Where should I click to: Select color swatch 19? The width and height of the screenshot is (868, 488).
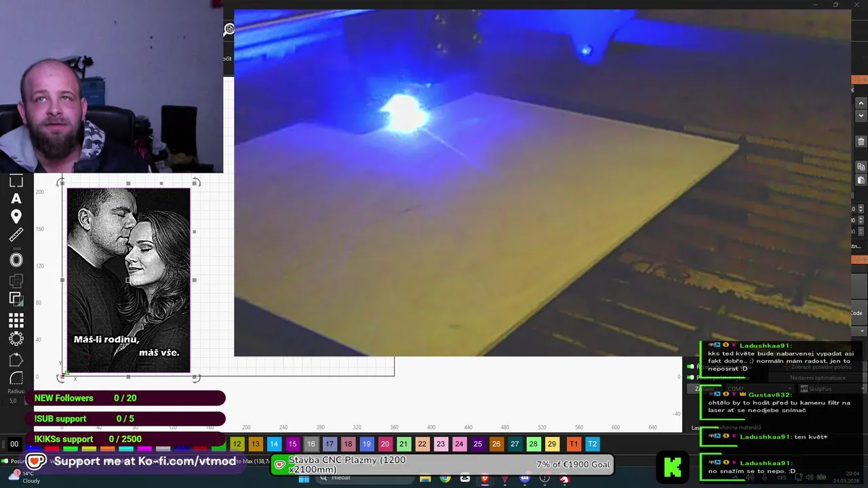point(366,444)
